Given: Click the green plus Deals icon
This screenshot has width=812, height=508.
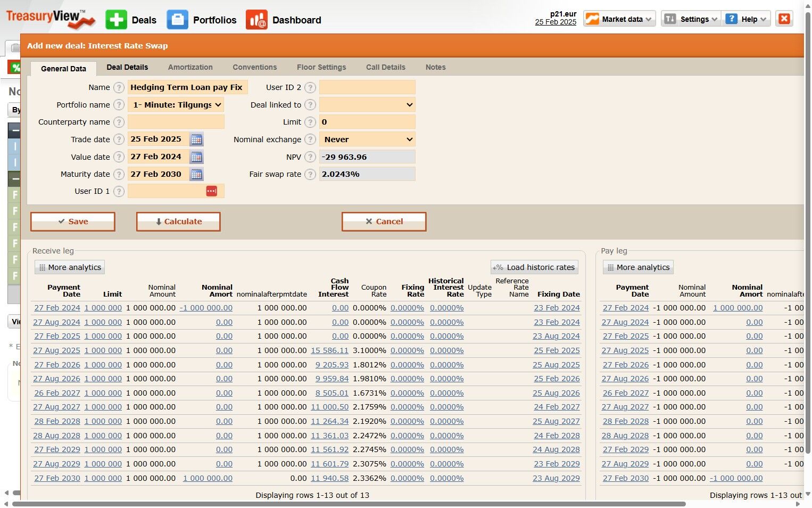Looking at the screenshot, I should point(116,20).
